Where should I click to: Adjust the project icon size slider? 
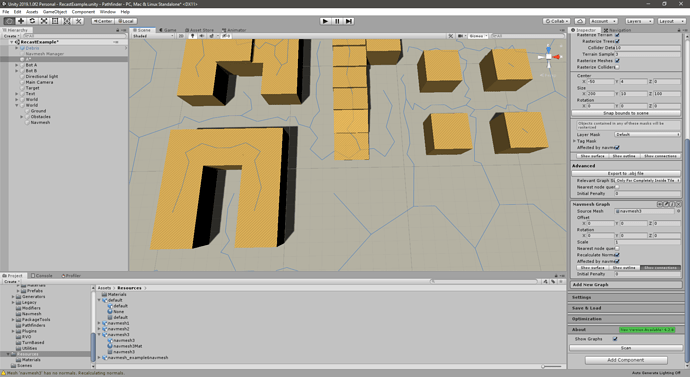tap(552, 366)
